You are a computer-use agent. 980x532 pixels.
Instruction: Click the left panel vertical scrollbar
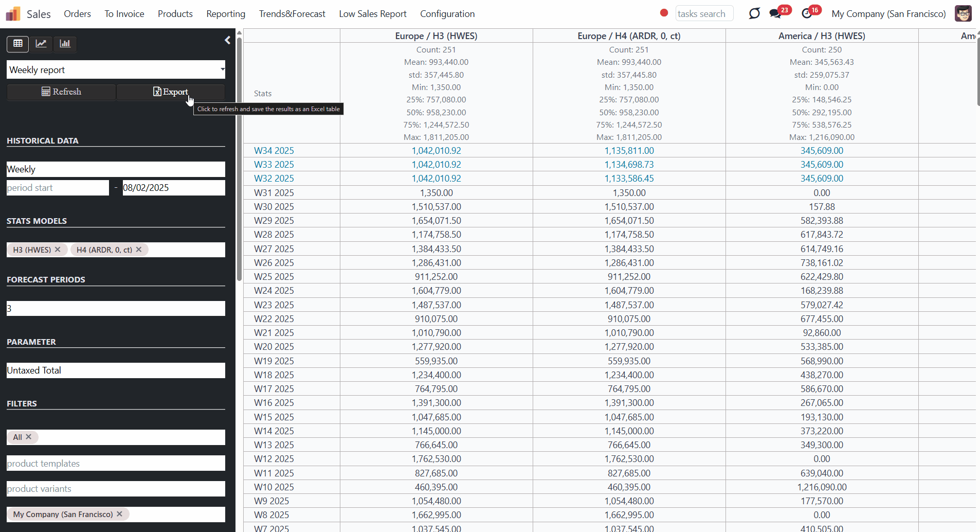tap(239, 159)
